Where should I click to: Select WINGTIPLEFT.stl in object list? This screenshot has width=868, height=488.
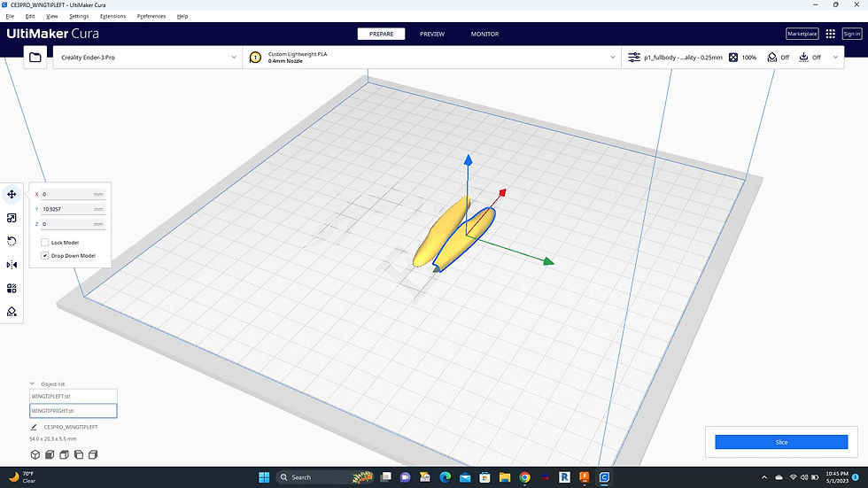click(73, 396)
